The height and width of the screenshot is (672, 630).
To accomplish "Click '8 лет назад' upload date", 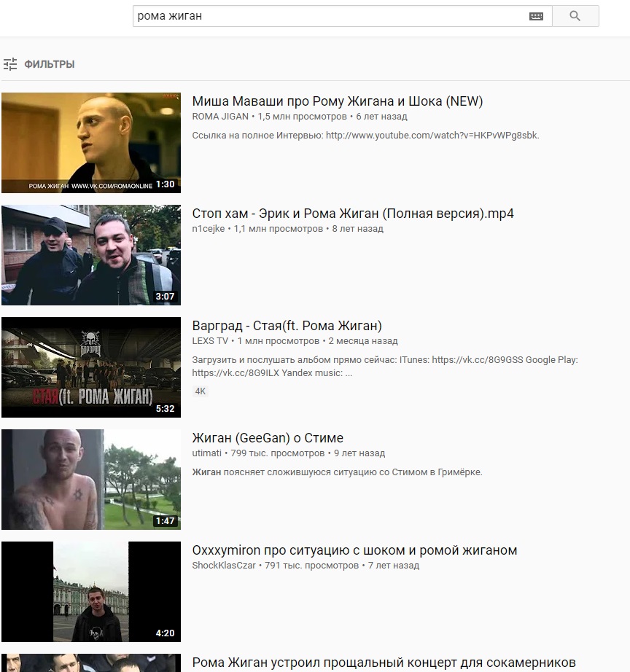I will [358, 229].
